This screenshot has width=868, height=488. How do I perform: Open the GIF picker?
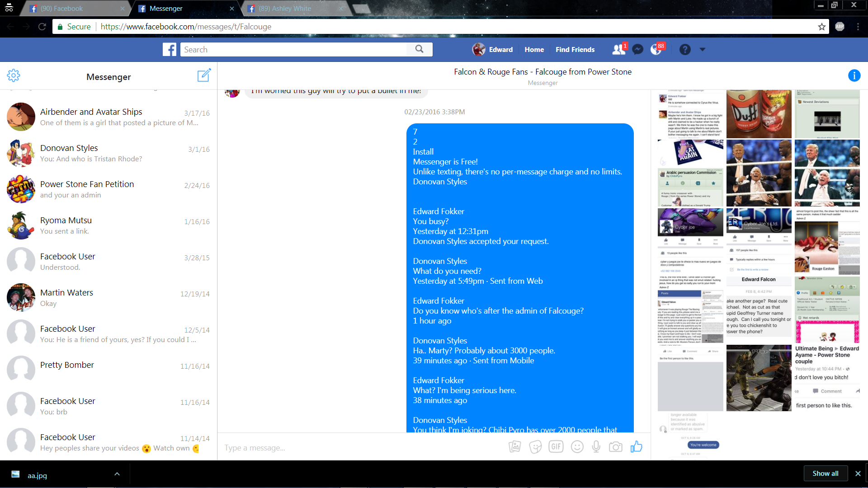click(x=556, y=447)
